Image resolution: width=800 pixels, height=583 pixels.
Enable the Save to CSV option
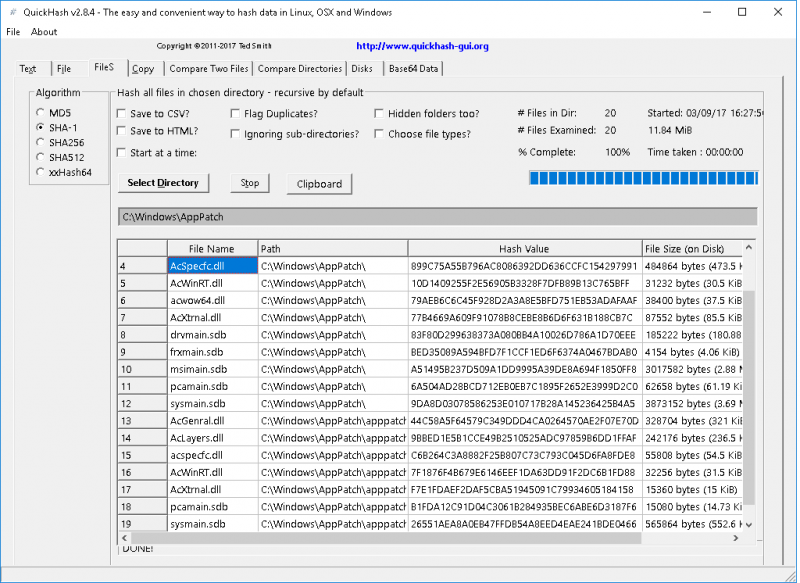coord(122,115)
